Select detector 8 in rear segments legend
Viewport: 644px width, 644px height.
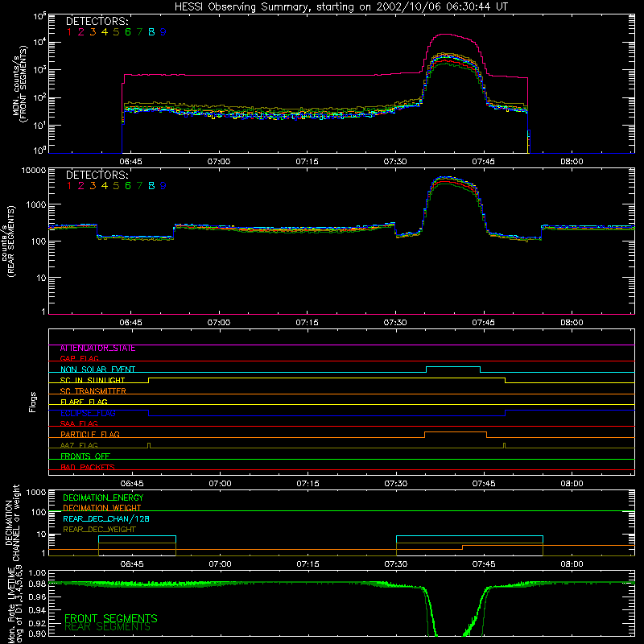click(151, 186)
